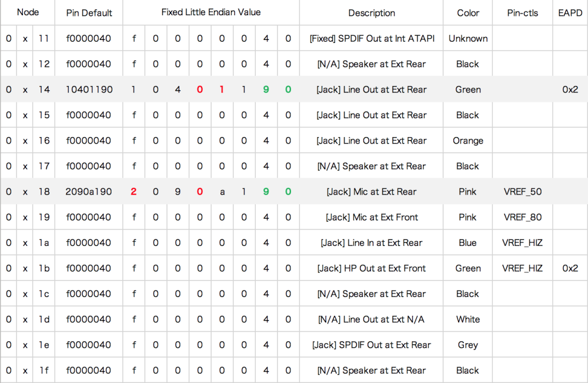Open the Pink color cell for node 18
588x383 pixels.
point(467,192)
